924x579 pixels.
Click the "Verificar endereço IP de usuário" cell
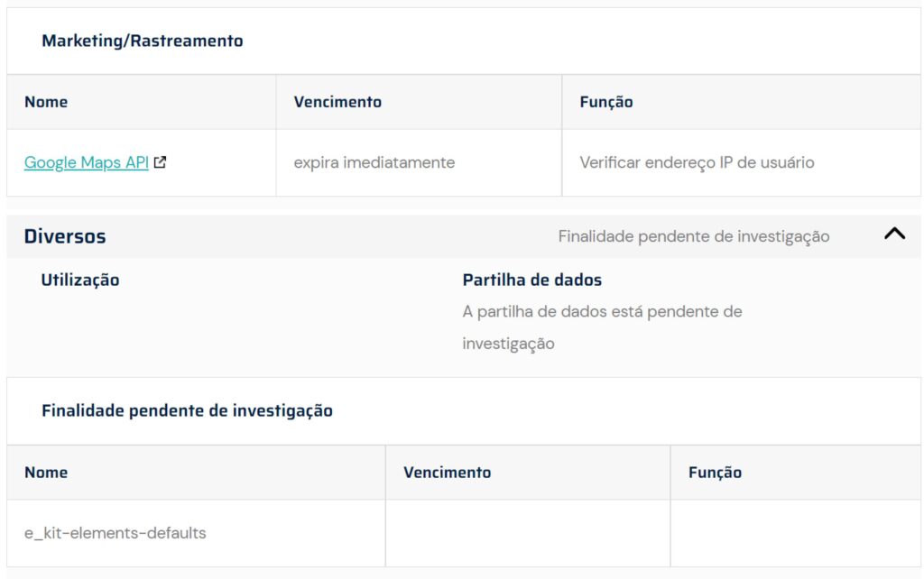pos(697,163)
